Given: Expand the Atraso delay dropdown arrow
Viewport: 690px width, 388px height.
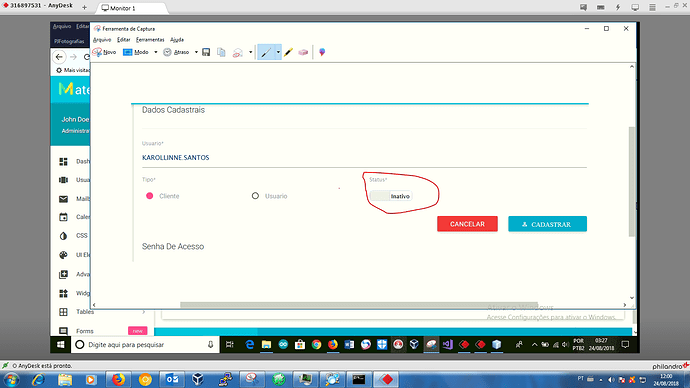Looking at the screenshot, I should click(196, 52).
